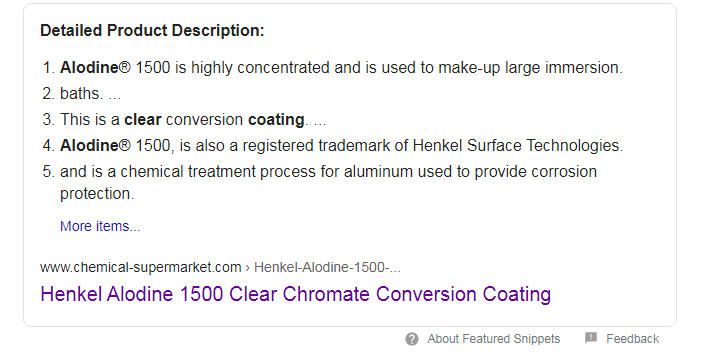Click the ellipsis after baths
The image size is (702, 361).
114,97
